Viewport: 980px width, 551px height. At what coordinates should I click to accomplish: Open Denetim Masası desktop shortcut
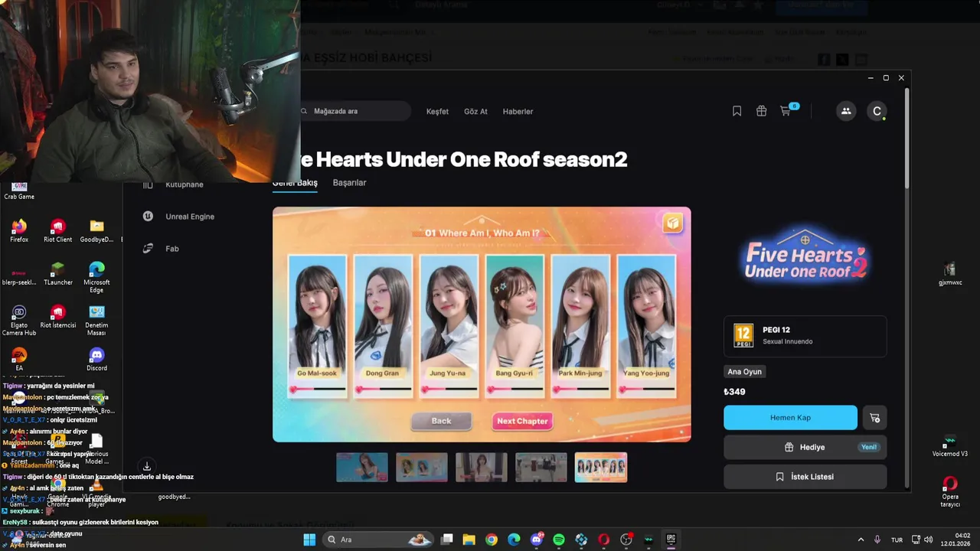(x=96, y=320)
